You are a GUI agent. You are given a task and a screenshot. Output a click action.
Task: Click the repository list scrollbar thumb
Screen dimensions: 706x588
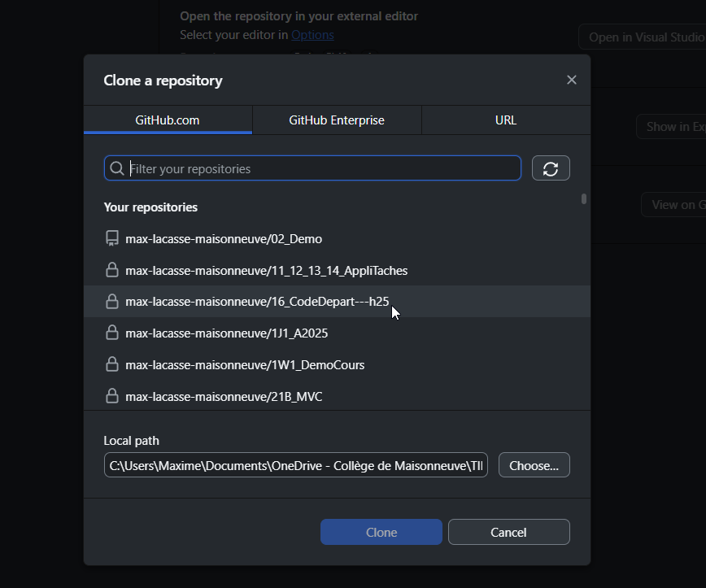tap(584, 199)
